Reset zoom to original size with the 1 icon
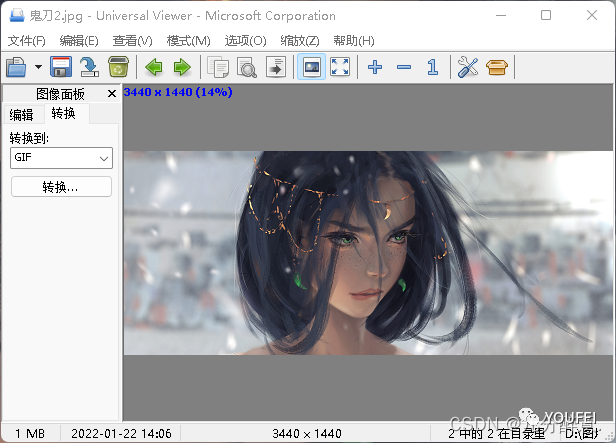Screen dimensions: 616x443 pyautogui.click(x=433, y=67)
